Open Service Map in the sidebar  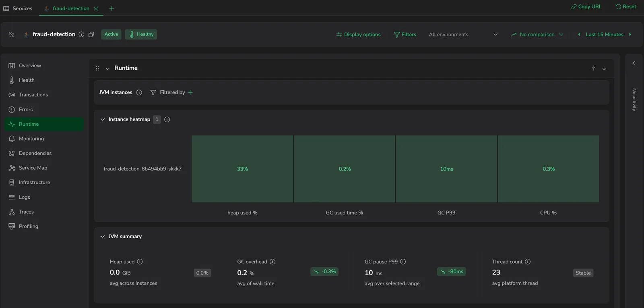coord(44,168)
